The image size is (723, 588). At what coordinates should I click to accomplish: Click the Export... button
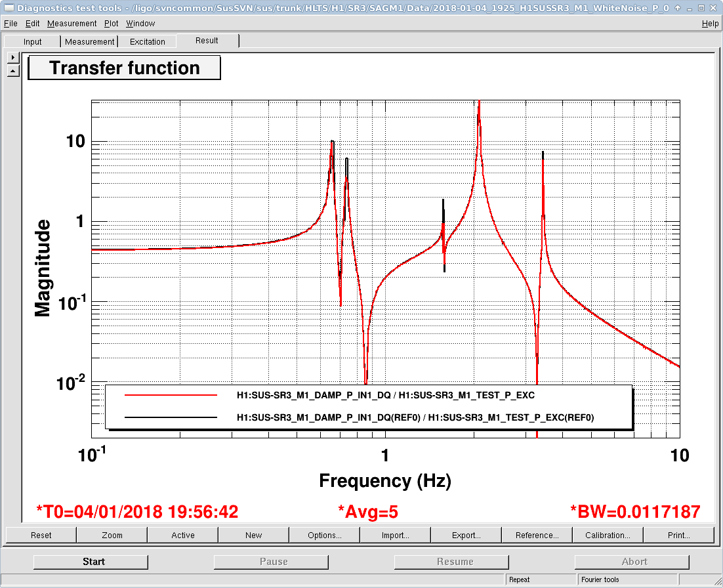coord(466,535)
